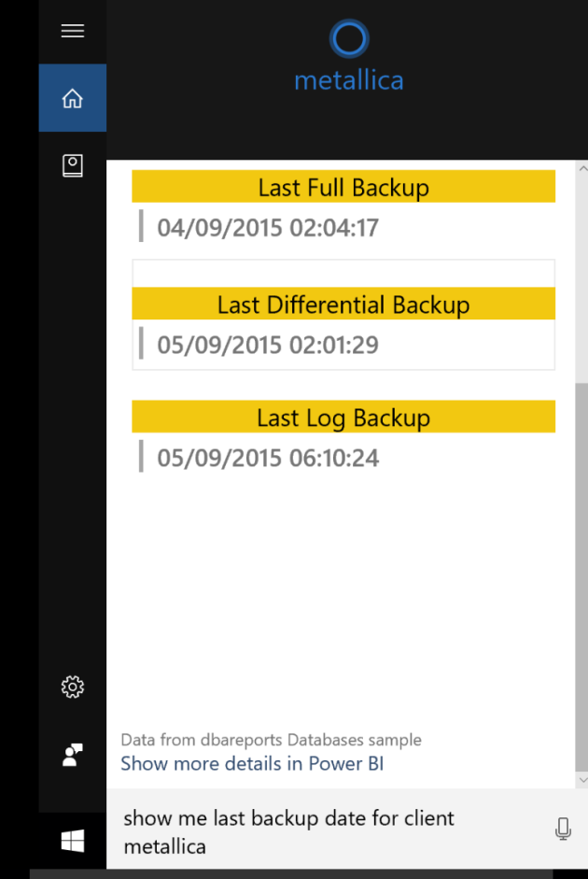Click the 05/09/2015 06:10:24 log backup date

268,459
